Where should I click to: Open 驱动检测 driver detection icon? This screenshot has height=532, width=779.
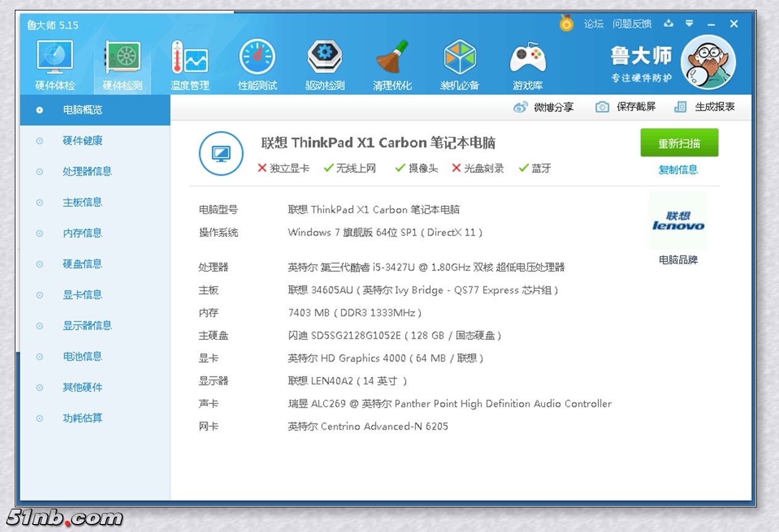(325, 58)
